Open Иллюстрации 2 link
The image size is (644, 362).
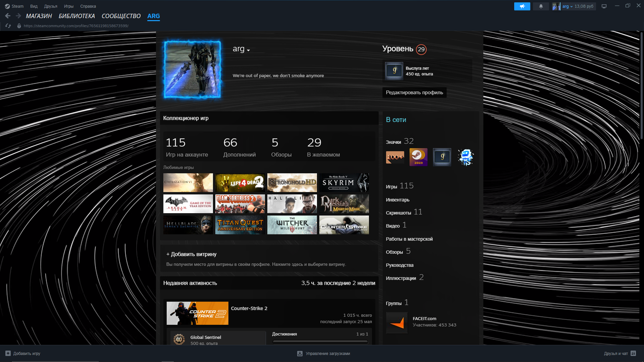[405, 278]
